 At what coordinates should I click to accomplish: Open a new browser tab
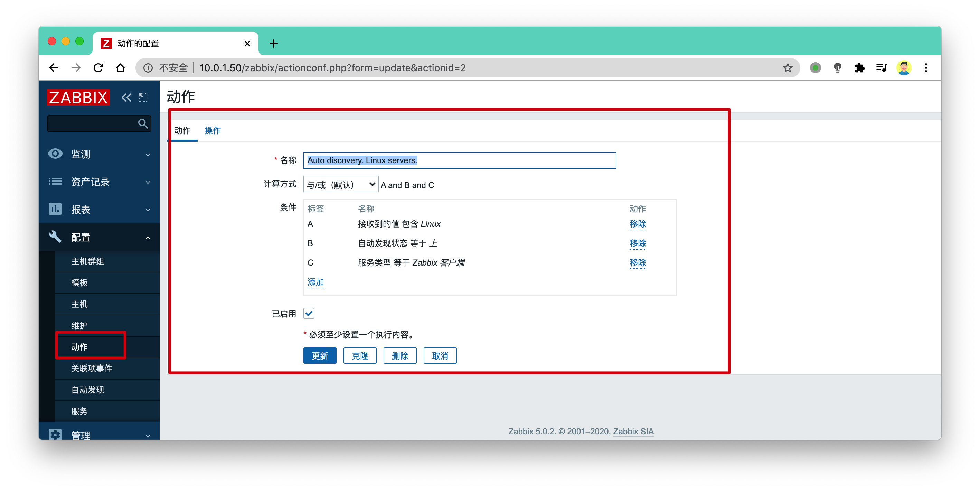[274, 43]
